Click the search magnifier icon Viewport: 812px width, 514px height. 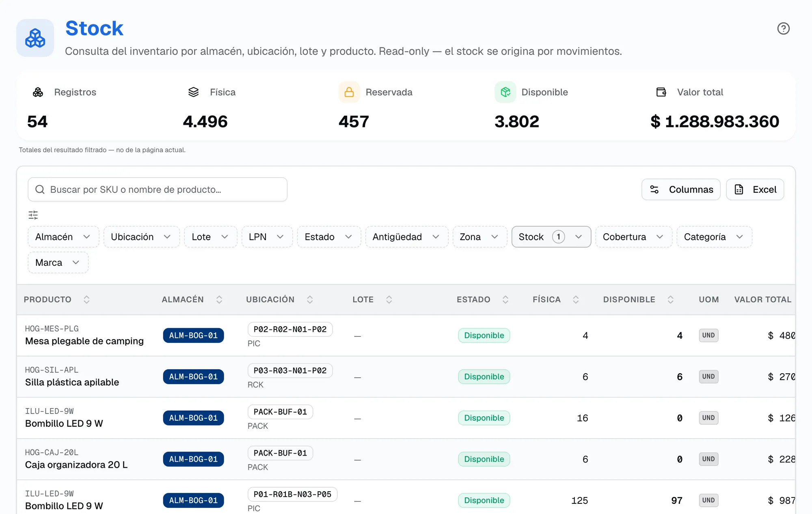tap(40, 189)
